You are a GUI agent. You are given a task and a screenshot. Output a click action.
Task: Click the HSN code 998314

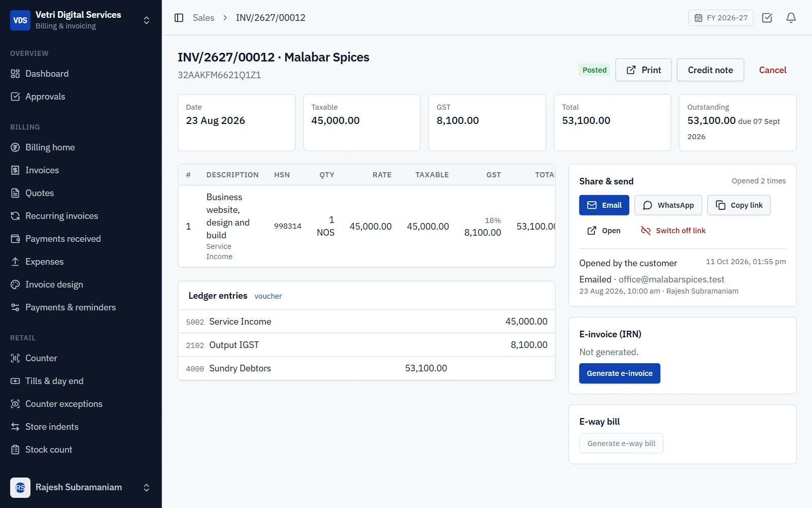point(288,226)
